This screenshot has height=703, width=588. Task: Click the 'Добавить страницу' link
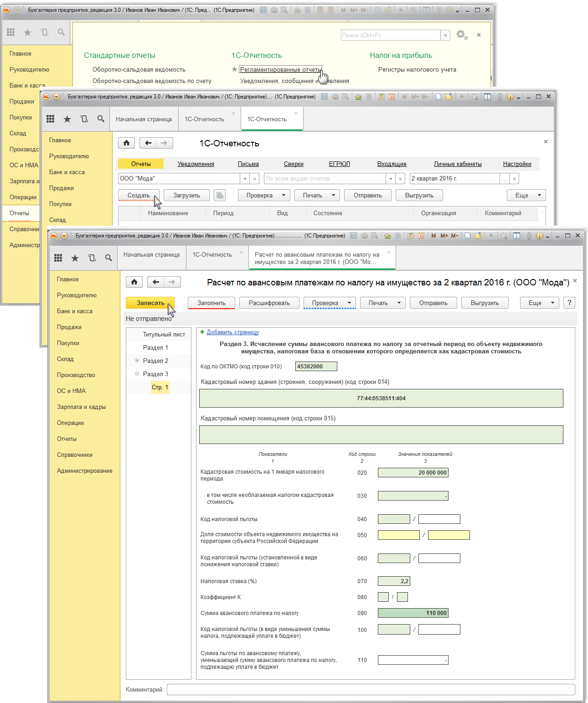pos(232,332)
